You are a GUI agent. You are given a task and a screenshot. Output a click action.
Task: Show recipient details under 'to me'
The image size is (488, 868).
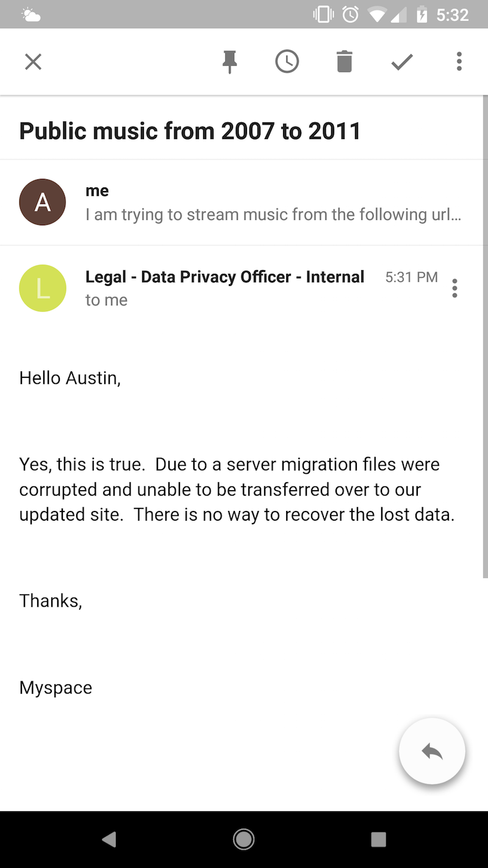coord(106,300)
